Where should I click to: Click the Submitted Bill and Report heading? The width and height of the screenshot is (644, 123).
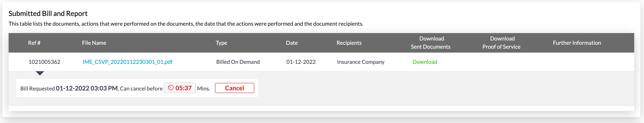coord(48,13)
